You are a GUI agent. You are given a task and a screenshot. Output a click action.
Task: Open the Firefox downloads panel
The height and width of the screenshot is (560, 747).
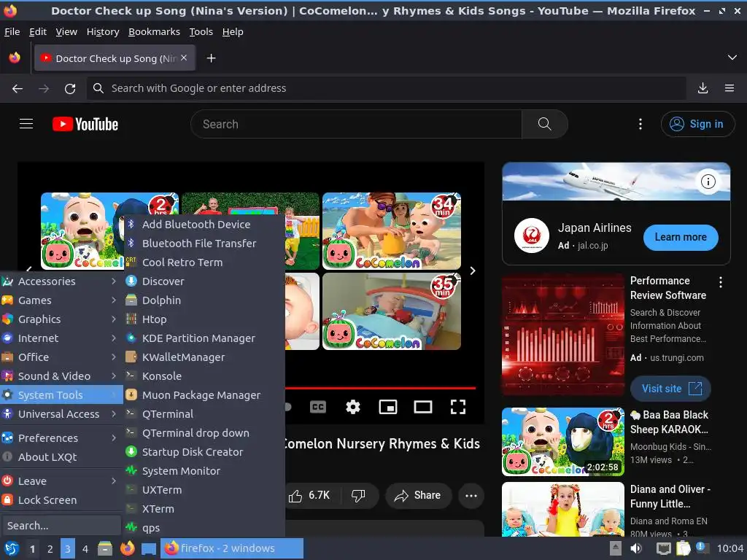click(703, 88)
